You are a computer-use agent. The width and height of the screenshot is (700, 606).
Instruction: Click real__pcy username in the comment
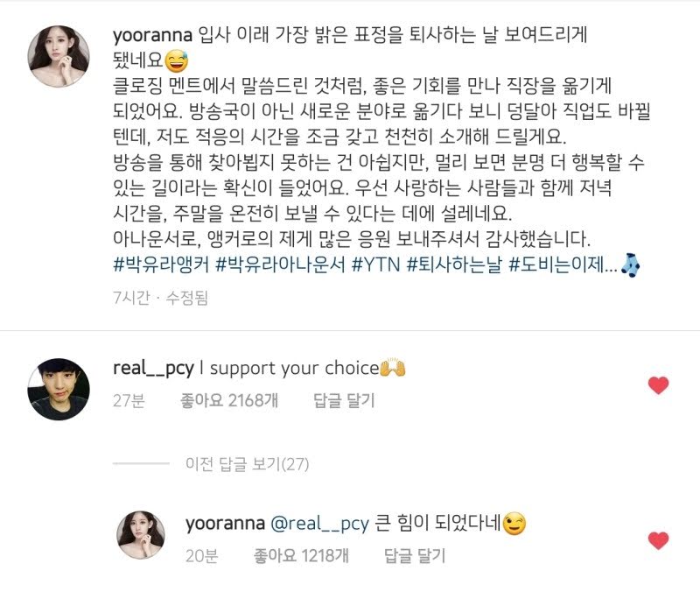(154, 369)
